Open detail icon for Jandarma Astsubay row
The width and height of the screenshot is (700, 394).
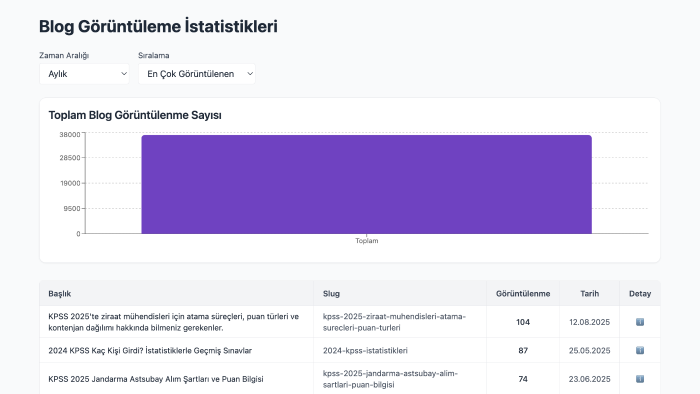tap(640, 379)
